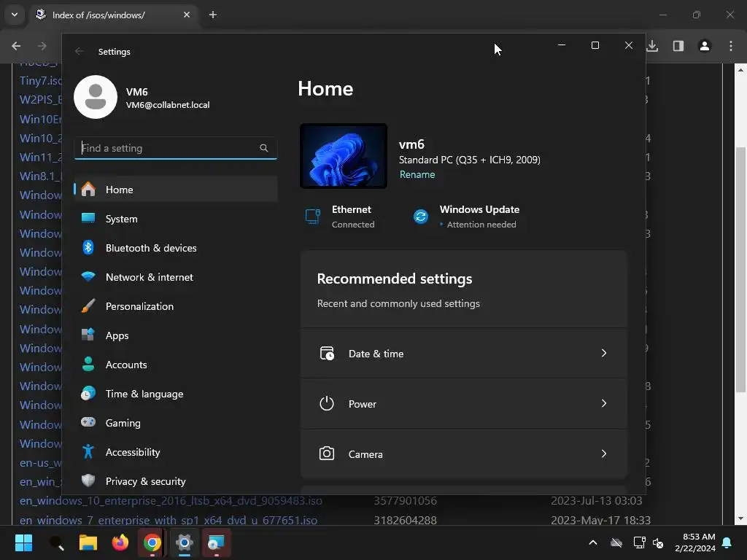Open Camera recommended setting
The image size is (747, 560).
[463, 454]
